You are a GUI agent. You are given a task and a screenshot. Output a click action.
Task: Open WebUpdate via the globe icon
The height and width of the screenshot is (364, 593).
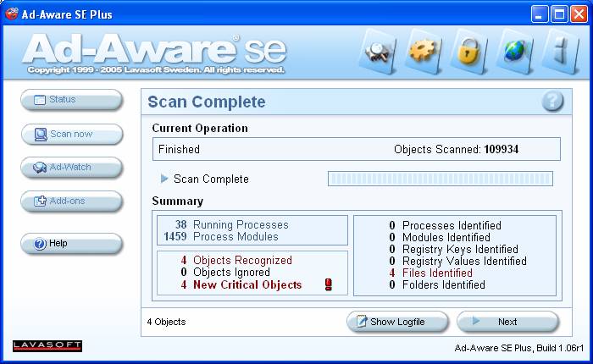coord(514,51)
